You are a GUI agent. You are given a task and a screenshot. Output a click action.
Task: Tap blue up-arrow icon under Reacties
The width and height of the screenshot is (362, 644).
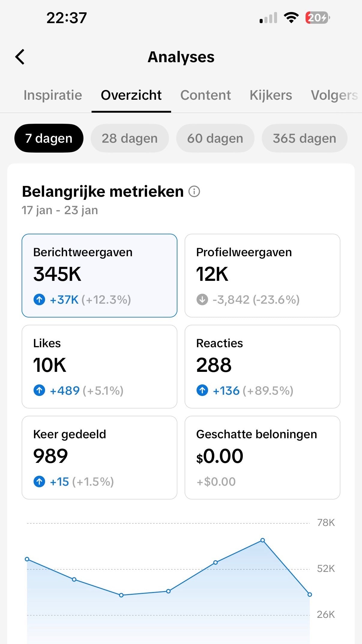click(202, 390)
